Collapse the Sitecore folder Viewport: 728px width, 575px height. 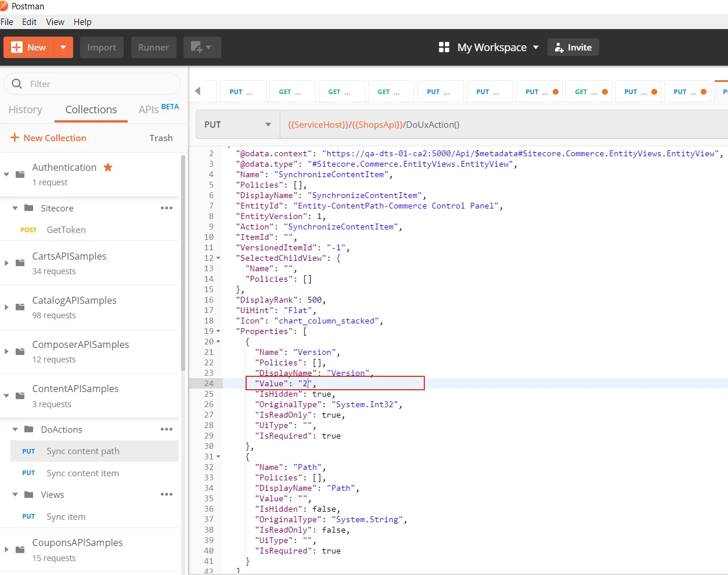[15, 208]
